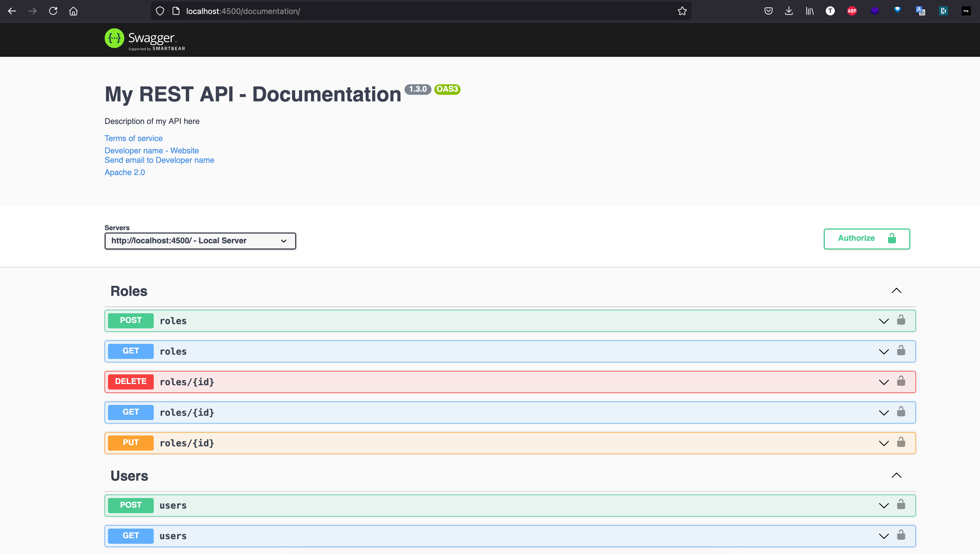Viewport: 980px width, 554px height.
Task: Click the translate extension icon
Action: [920, 11]
